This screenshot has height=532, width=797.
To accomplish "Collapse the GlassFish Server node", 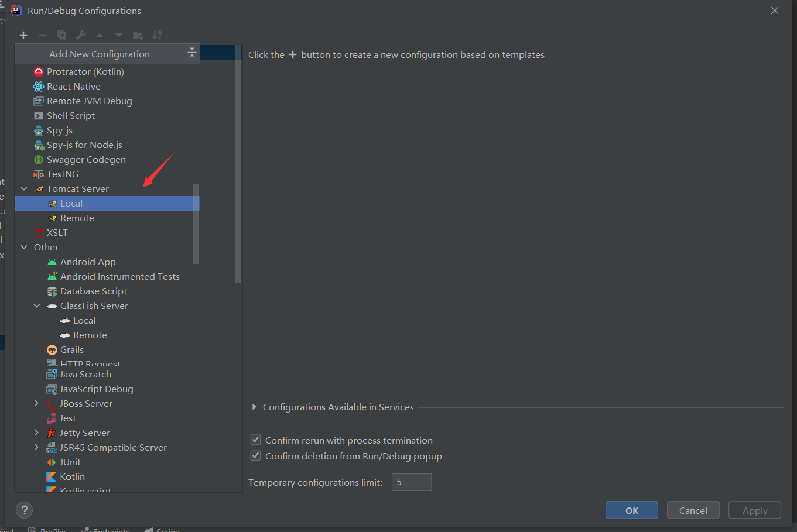I will point(37,306).
